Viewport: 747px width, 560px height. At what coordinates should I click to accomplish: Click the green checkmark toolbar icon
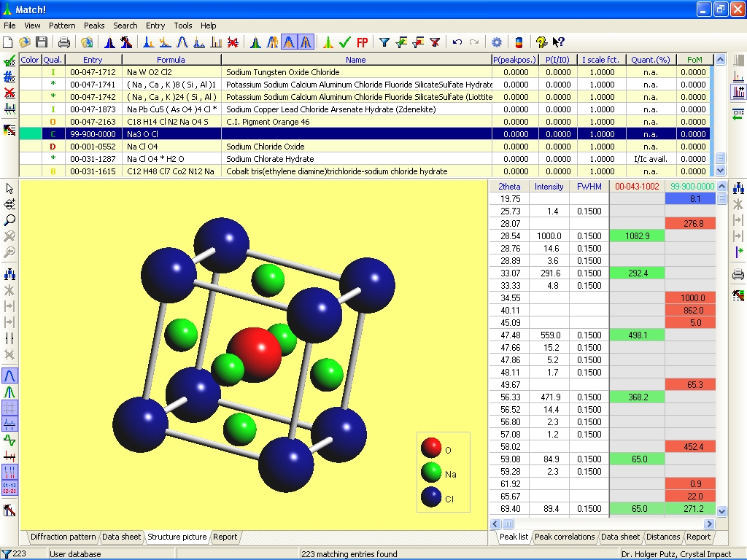345,42
